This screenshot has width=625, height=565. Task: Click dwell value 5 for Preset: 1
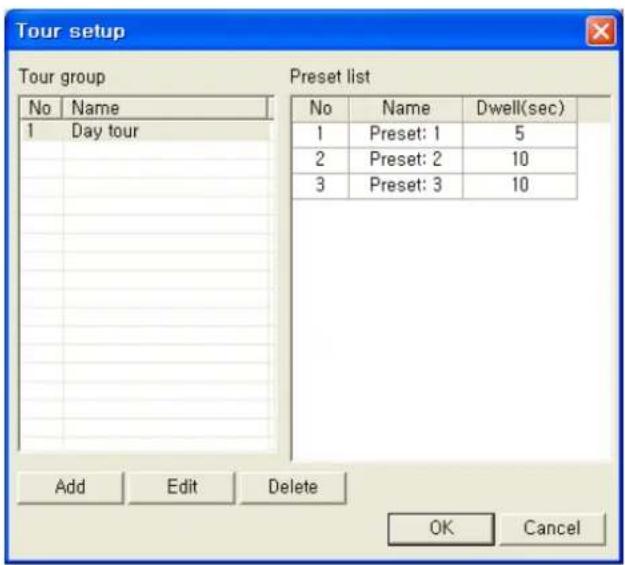(520, 134)
